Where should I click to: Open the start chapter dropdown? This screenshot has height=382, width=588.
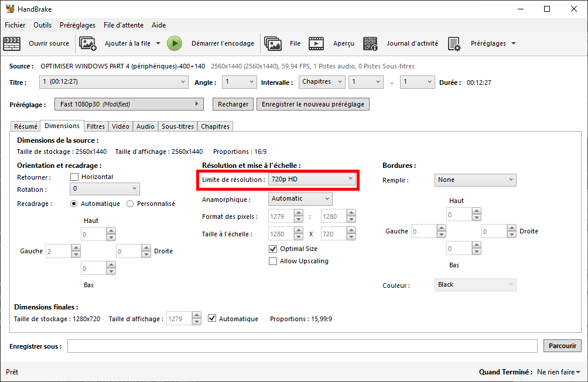point(365,82)
